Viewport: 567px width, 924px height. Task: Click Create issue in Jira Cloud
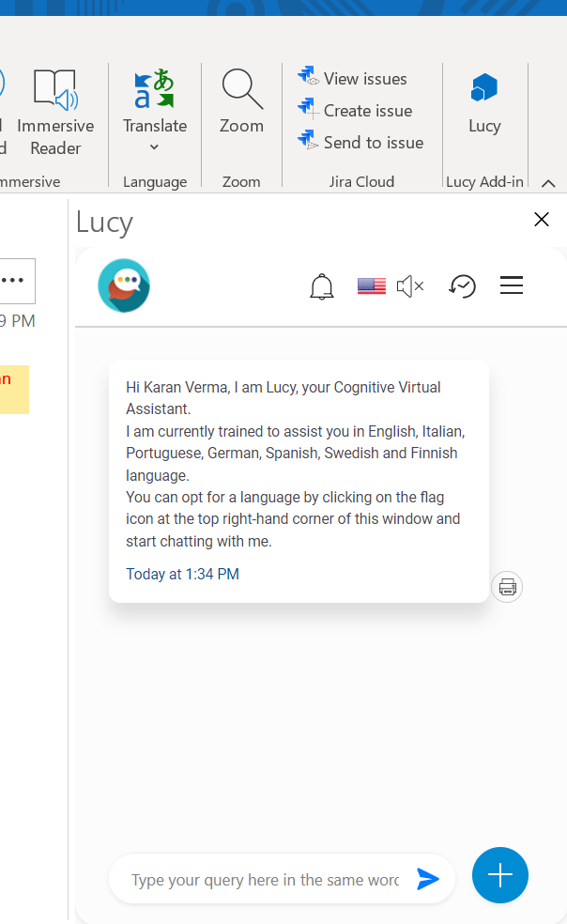[x=355, y=110]
